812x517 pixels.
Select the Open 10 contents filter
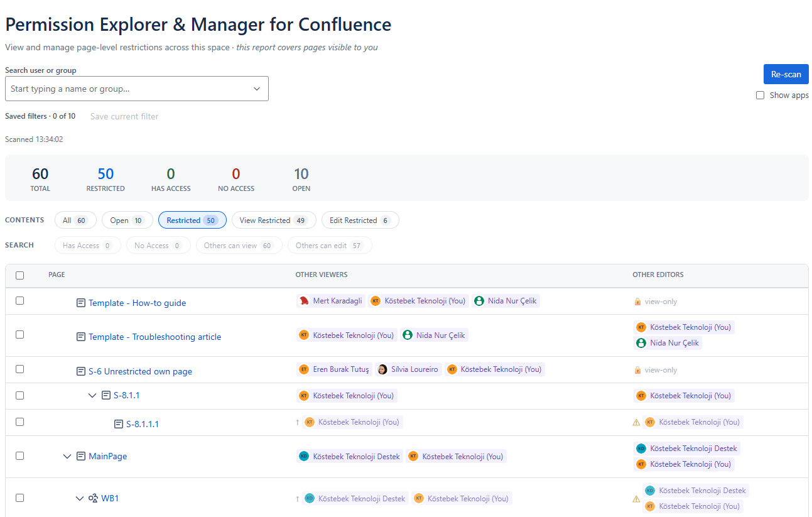point(127,220)
